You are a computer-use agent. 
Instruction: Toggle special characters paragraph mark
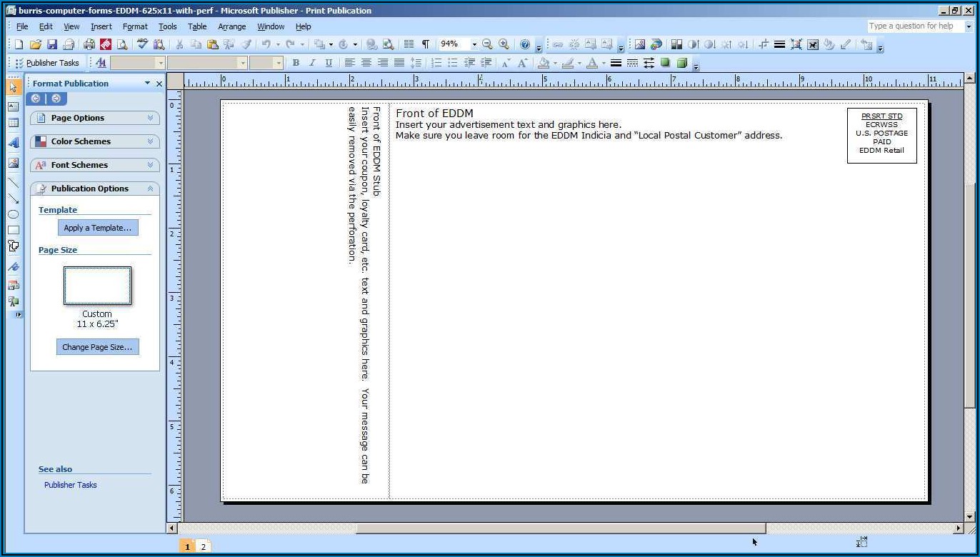click(426, 44)
